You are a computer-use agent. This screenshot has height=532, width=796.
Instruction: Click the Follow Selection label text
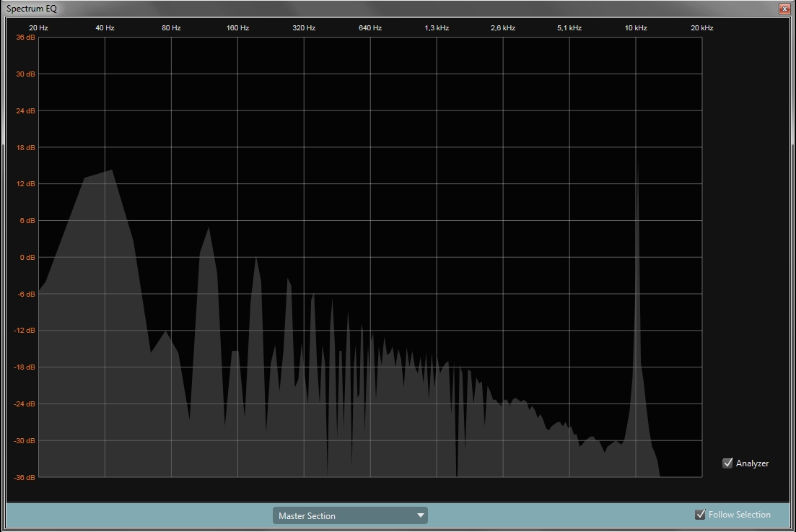point(739,515)
